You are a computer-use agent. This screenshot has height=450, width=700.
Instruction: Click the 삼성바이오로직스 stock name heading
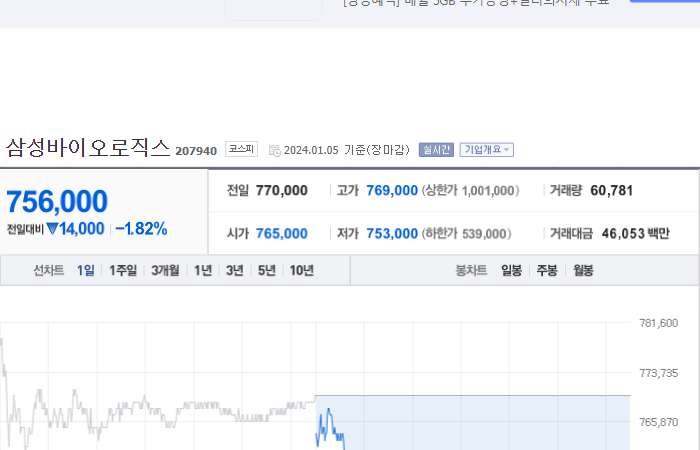point(88,147)
